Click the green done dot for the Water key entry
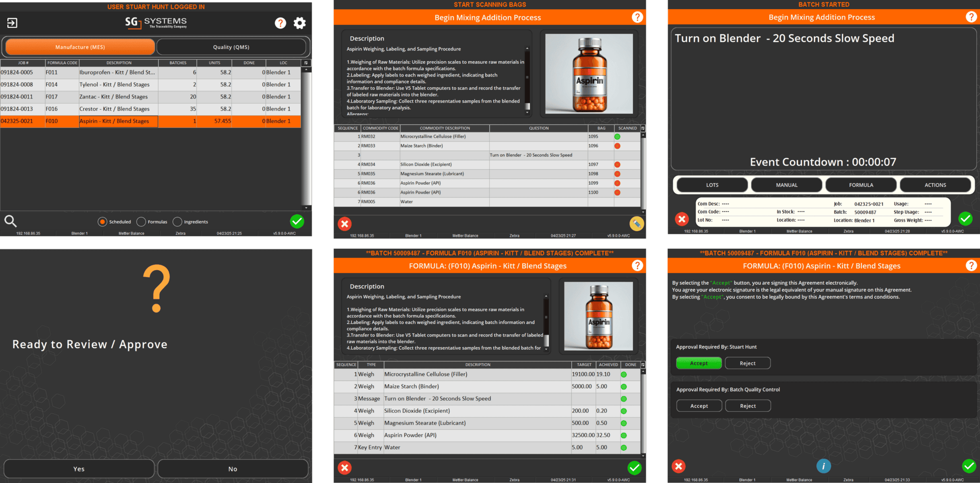Screen dimensions: 980x483 [624, 448]
